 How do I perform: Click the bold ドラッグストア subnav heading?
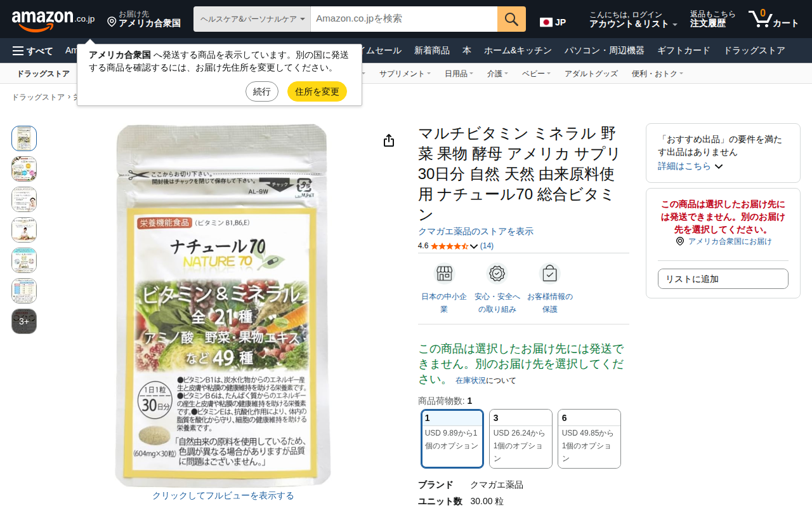point(43,74)
